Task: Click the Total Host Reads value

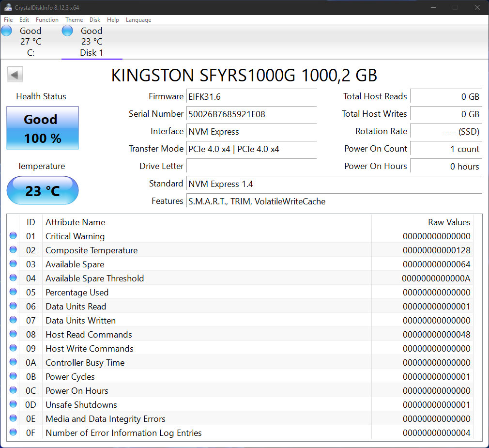Action: (x=446, y=97)
